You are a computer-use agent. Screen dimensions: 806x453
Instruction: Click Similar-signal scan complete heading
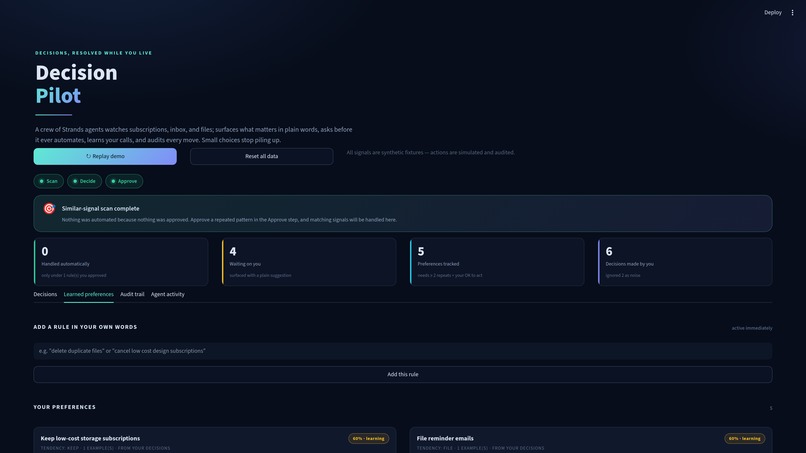click(x=100, y=208)
